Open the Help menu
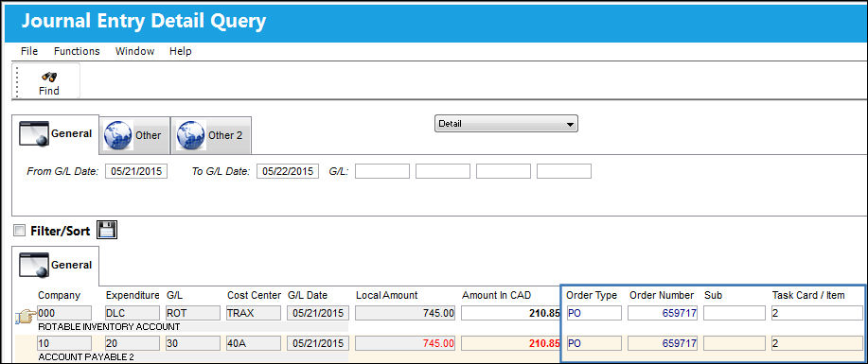Image resolution: width=868 pixels, height=364 pixels. tap(181, 51)
